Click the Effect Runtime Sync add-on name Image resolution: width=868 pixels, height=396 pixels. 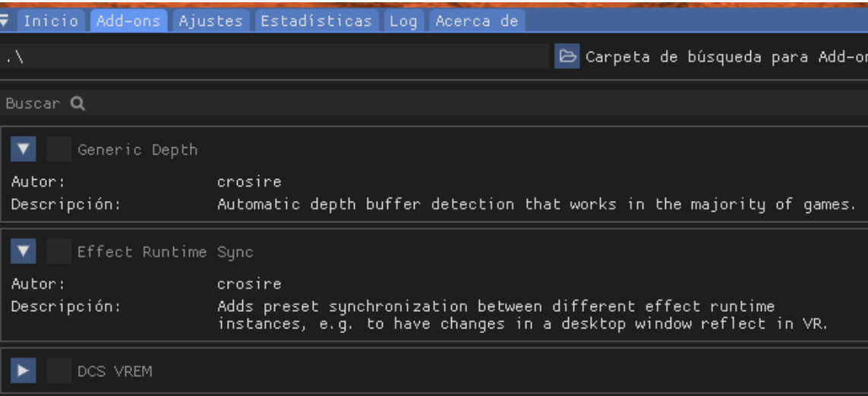pyautogui.click(x=165, y=252)
